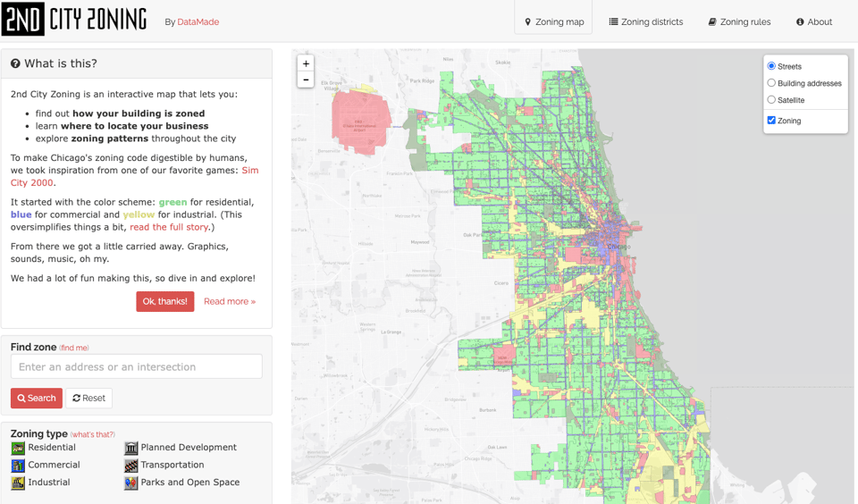Viewport: 858px width, 504px height.
Task: Open the About page
Action: [814, 21]
